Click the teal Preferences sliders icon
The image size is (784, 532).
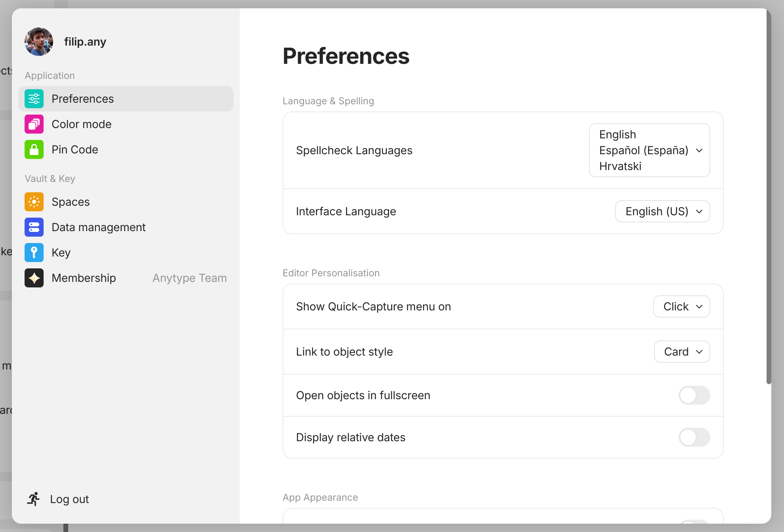(34, 99)
